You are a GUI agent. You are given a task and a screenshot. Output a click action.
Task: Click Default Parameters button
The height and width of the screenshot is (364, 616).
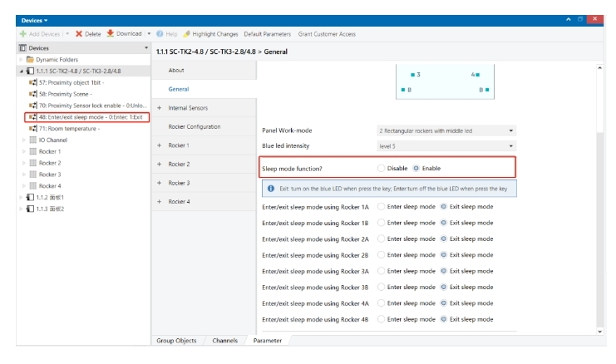[x=267, y=34]
